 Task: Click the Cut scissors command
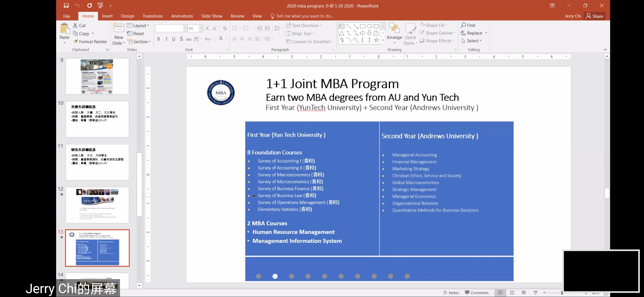pyautogui.click(x=79, y=25)
